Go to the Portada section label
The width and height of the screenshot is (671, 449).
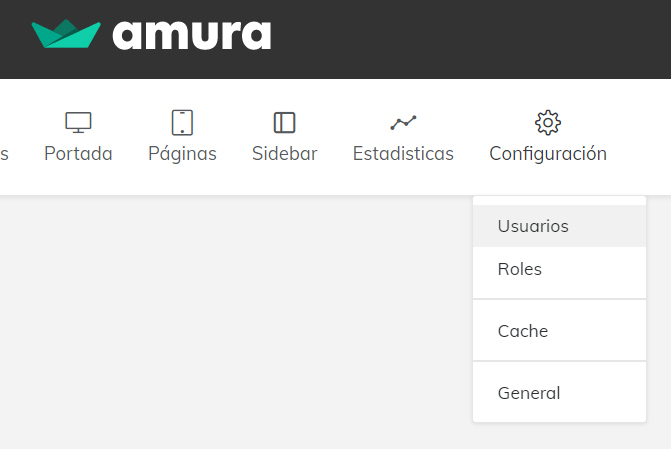[78, 154]
